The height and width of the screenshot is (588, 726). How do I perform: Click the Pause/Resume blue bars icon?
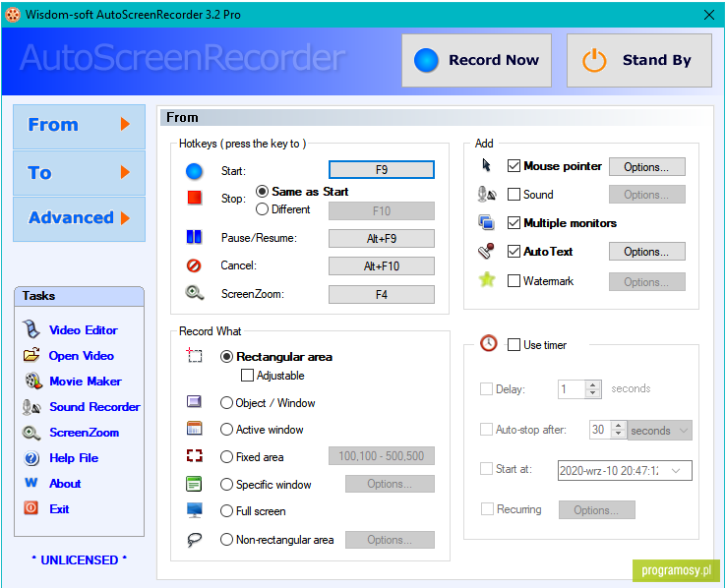(194, 237)
